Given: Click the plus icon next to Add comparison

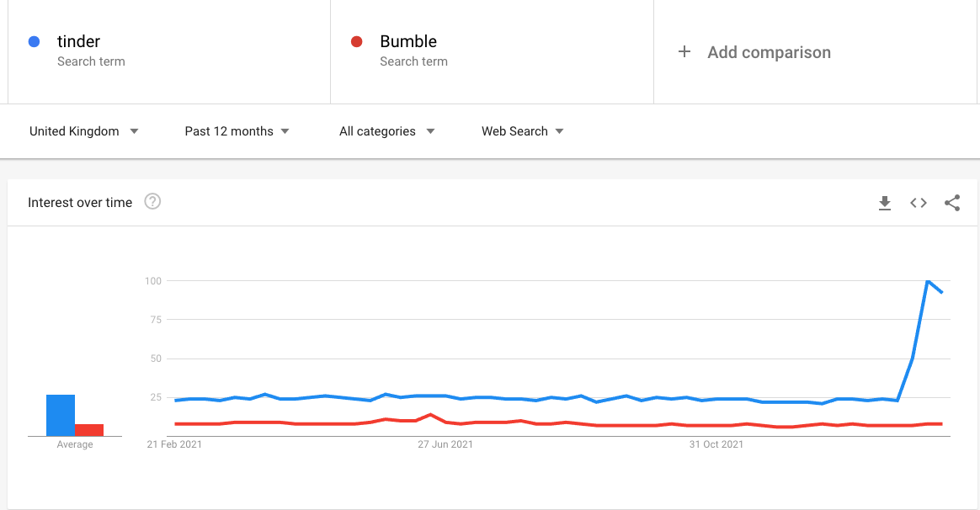Looking at the screenshot, I should [x=685, y=52].
